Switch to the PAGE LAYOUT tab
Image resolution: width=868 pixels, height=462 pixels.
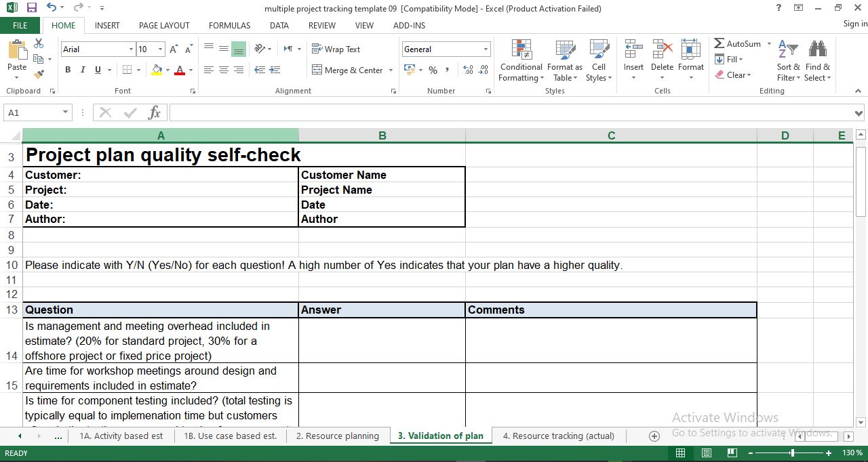[x=164, y=25]
